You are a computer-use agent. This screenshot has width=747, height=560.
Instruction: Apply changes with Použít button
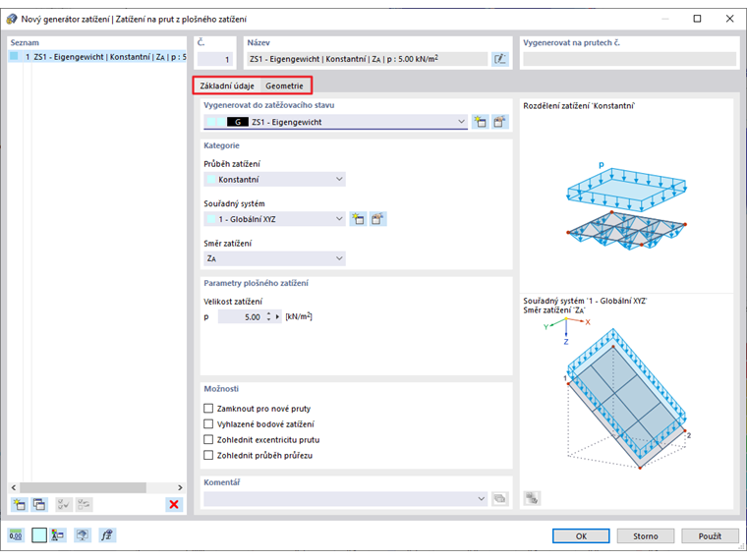pos(710,536)
